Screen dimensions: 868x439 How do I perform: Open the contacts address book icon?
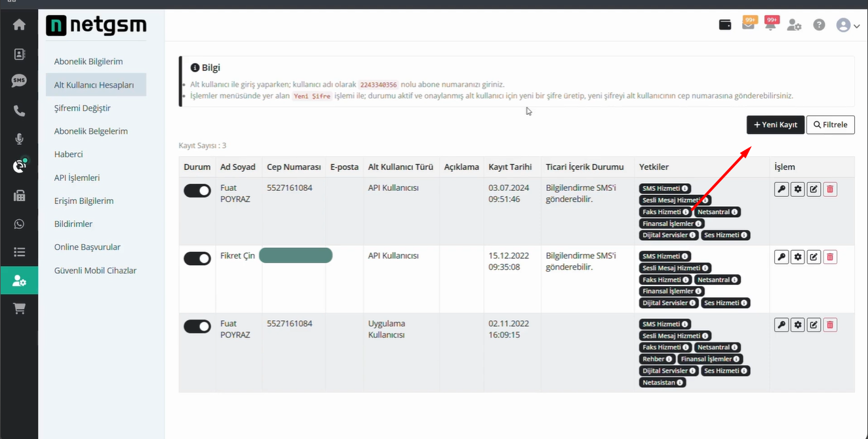point(19,54)
